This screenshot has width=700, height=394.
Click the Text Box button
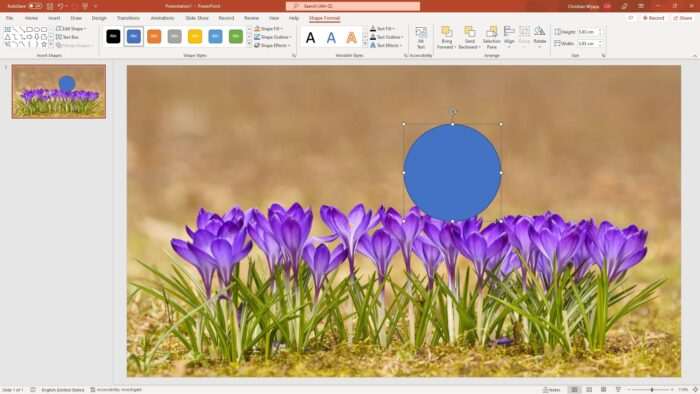pyautogui.click(x=67, y=37)
